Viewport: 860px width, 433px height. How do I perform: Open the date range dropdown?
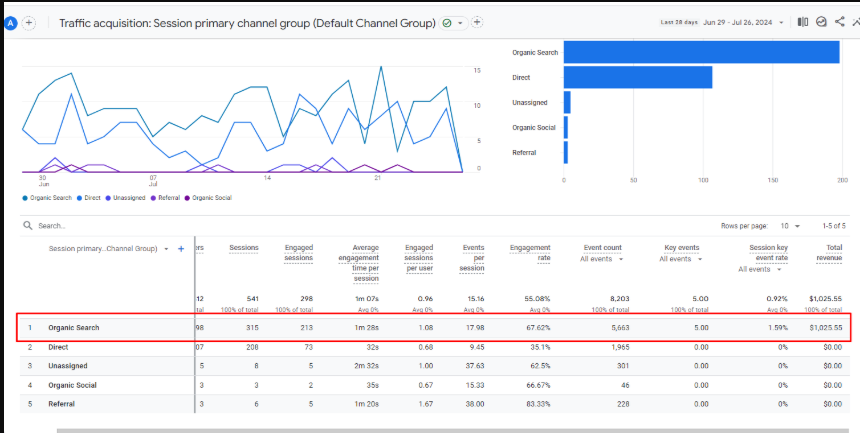(x=780, y=22)
